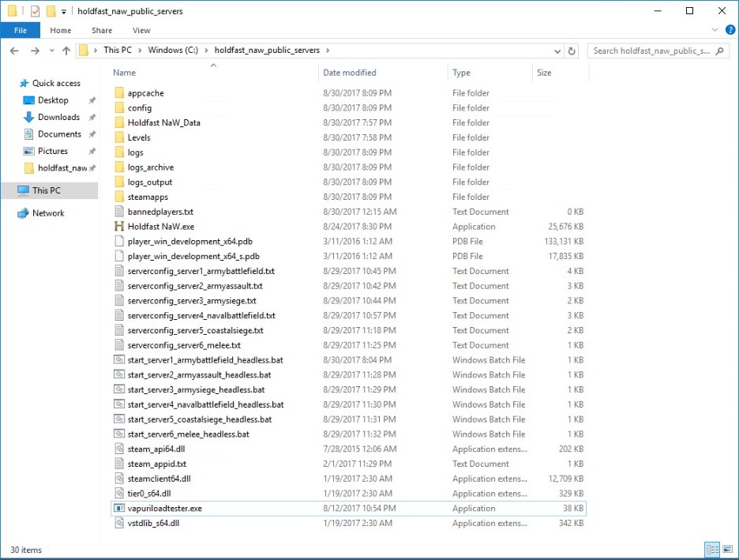Screen dimensions: 739x560
Task: Click the Holdfast NaW.exe application icon
Action: pos(119,227)
